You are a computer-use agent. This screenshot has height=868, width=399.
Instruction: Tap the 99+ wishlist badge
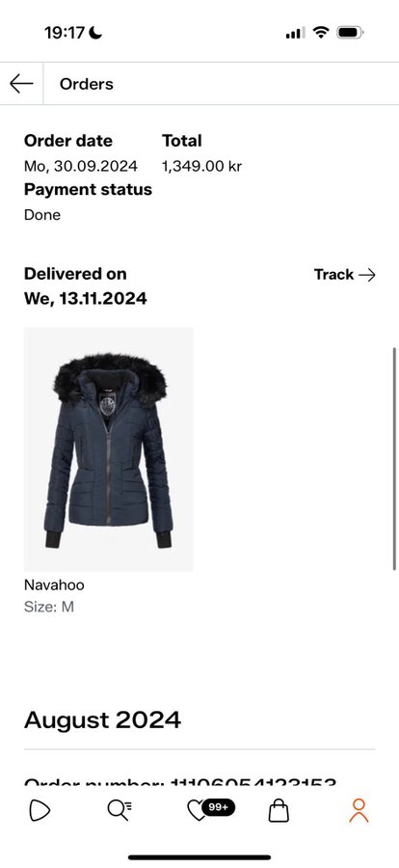click(x=218, y=807)
